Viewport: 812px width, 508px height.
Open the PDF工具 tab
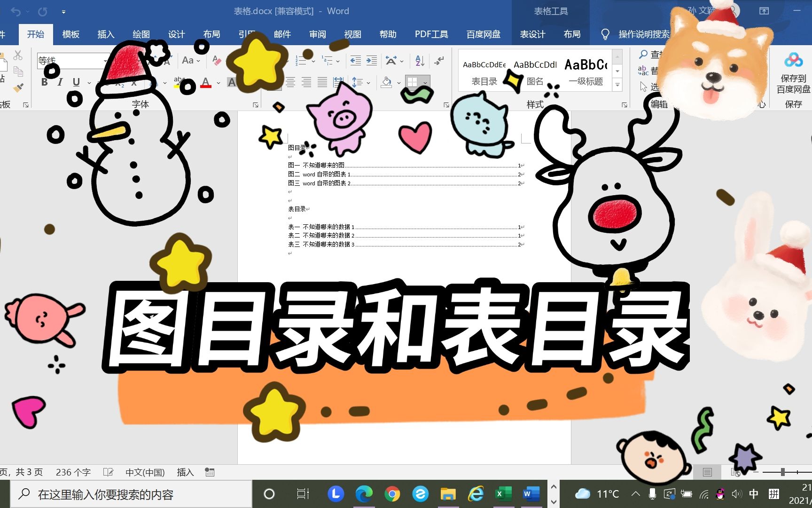point(431,34)
